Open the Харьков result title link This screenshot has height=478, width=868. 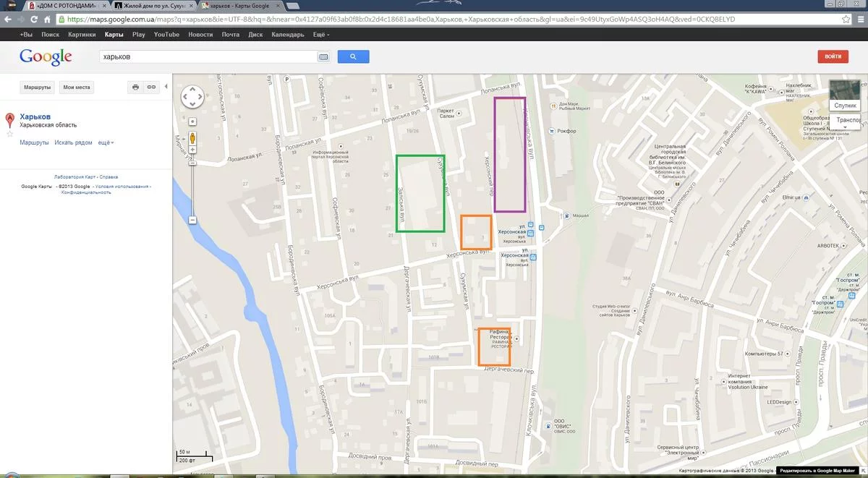(x=35, y=116)
